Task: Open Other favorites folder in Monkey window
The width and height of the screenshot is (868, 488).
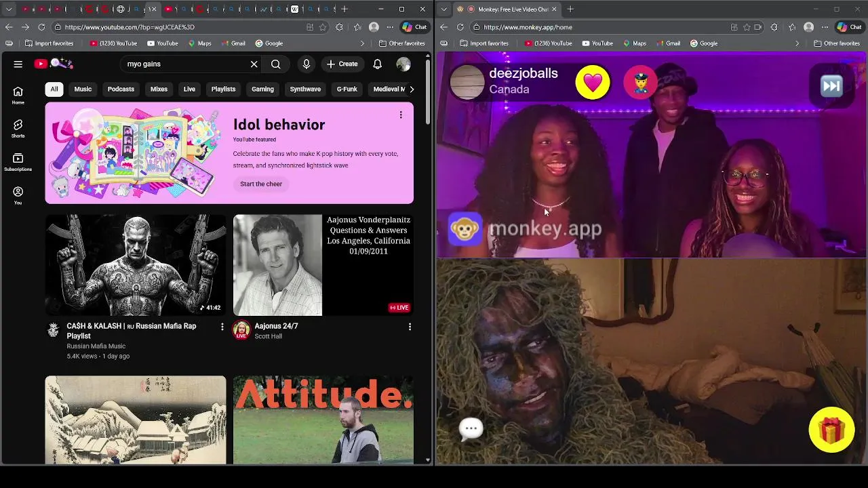Action: coord(837,43)
